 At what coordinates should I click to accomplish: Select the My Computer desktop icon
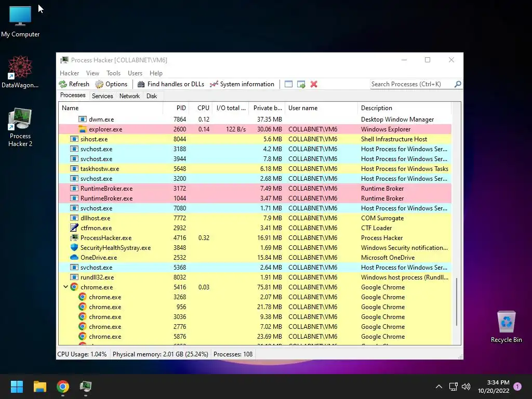click(x=20, y=21)
